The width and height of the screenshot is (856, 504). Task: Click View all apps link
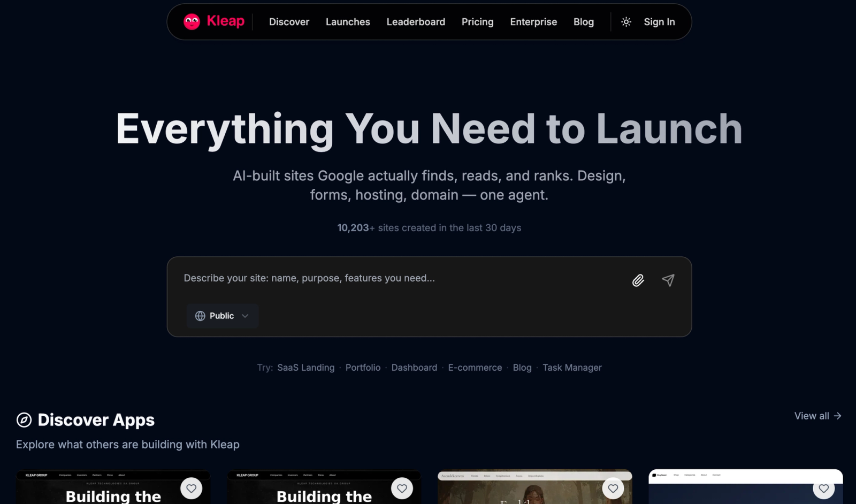coord(818,416)
